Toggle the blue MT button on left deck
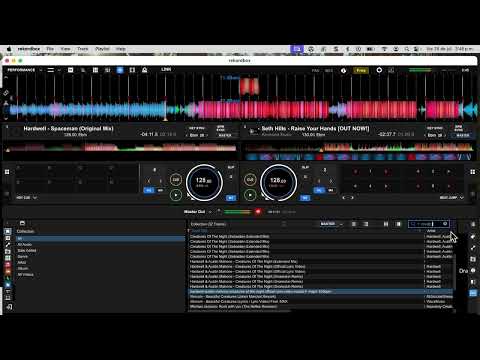The height and width of the screenshot is (360, 480). pyautogui.click(x=231, y=198)
